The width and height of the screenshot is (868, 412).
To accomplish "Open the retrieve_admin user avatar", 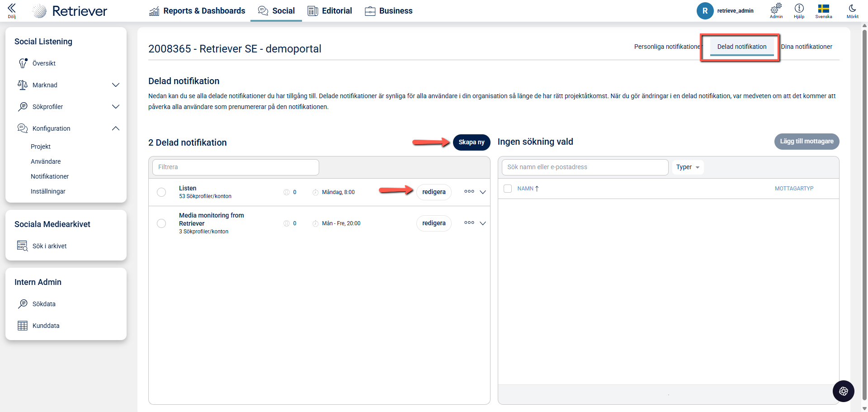I will (705, 11).
